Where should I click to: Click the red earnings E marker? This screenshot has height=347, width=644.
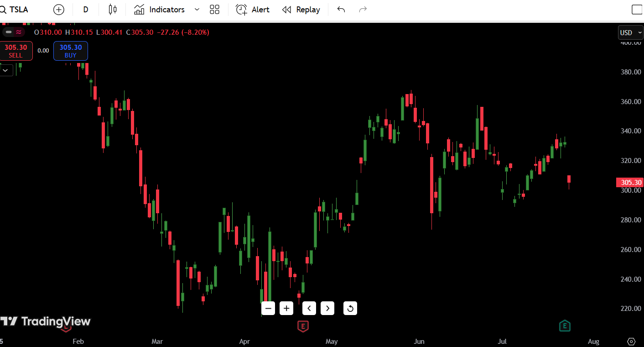tap(303, 326)
